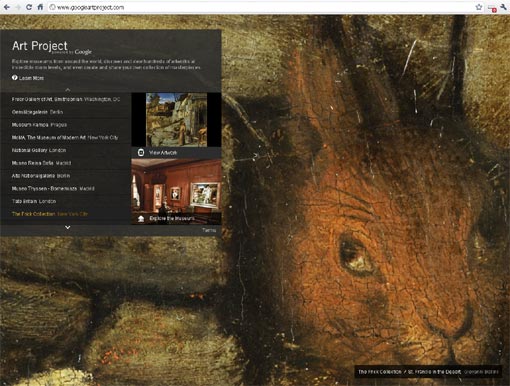
Task: Select Tate Britain London
Action: coord(34,201)
